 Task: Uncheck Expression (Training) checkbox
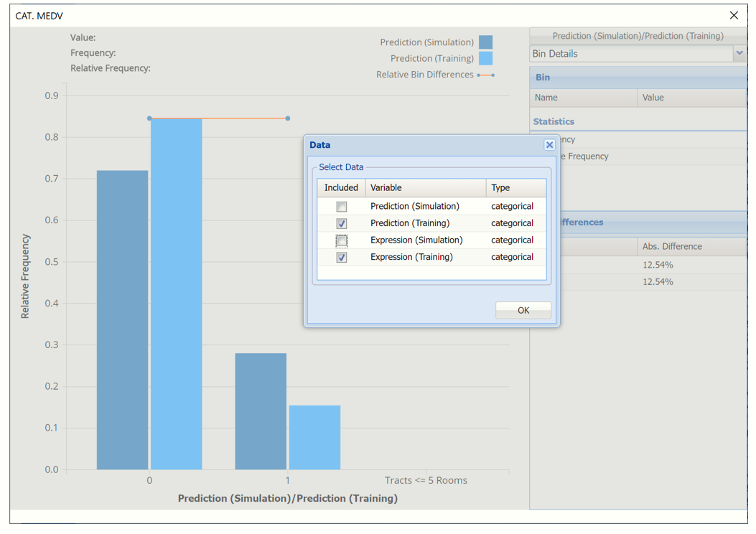(342, 258)
